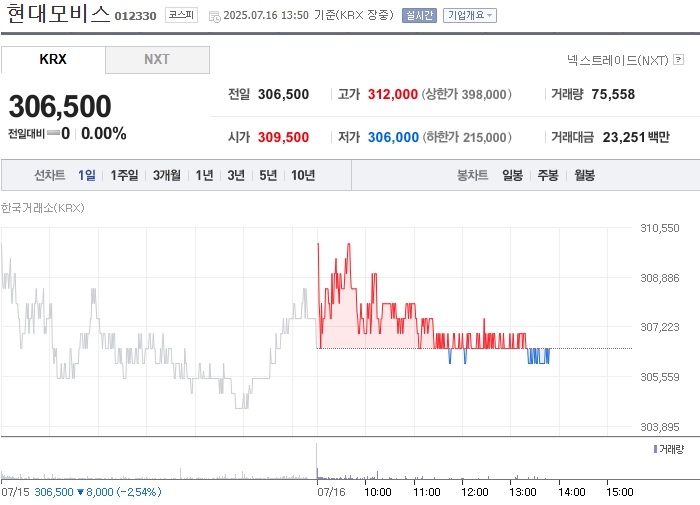Viewport: 700px width, 505px height.
Task: Select the 10년 line chart period
Action: point(303,175)
